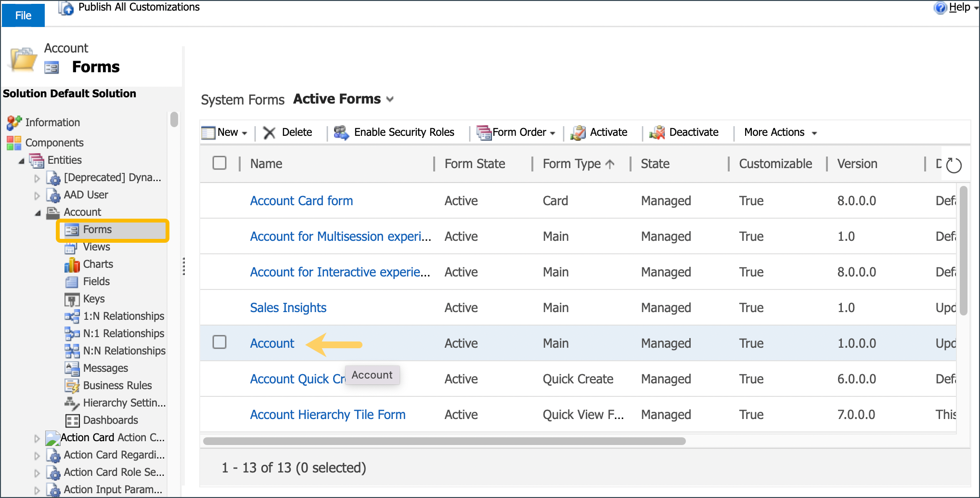This screenshot has width=980, height=498.
Task: Select the Keys icon under Account
Action: click(72, 300)
